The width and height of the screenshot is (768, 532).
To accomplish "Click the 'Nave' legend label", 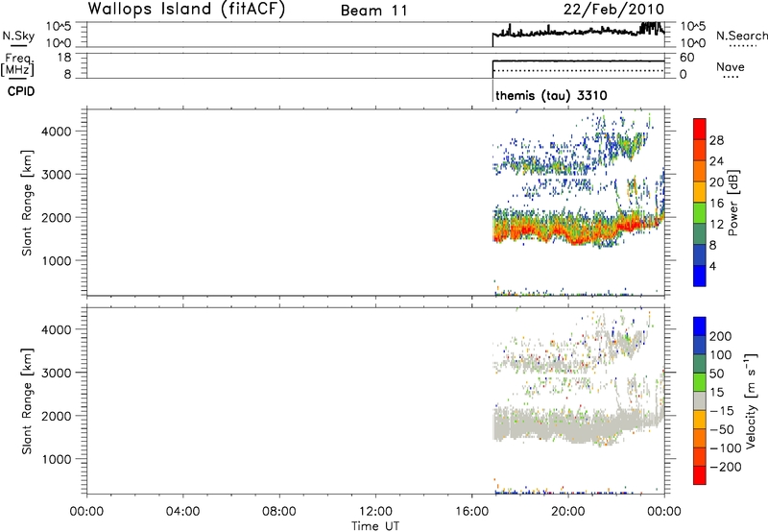I will (x=731, y=66).
